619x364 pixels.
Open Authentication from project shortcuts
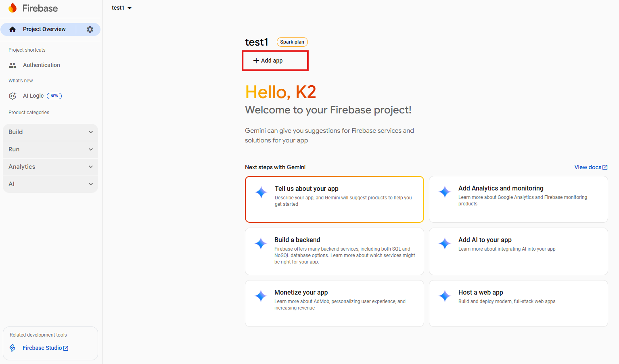(x=41, y=65)
